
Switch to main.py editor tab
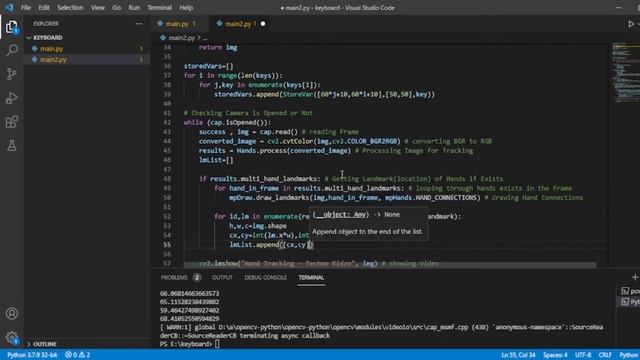pos(176,24)
